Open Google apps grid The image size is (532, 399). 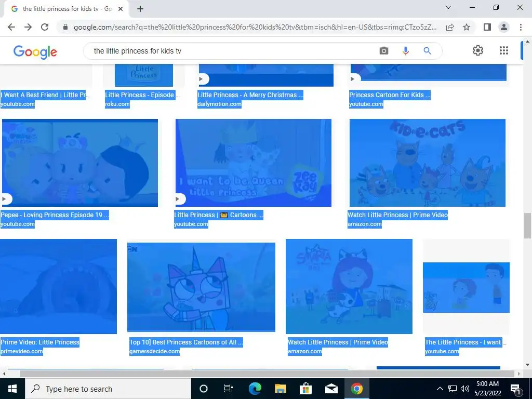point(504,50)
